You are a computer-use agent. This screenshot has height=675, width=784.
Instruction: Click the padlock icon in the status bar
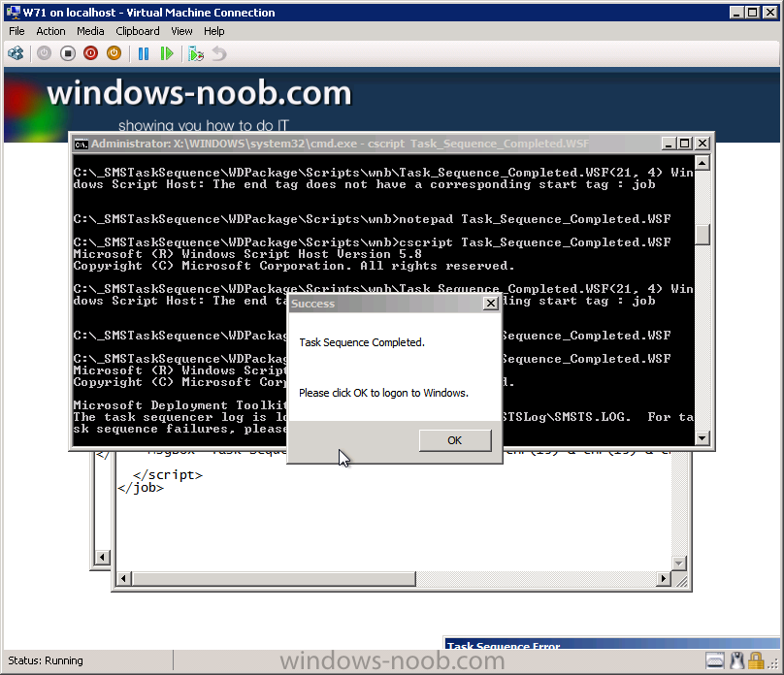coord(756,660)
